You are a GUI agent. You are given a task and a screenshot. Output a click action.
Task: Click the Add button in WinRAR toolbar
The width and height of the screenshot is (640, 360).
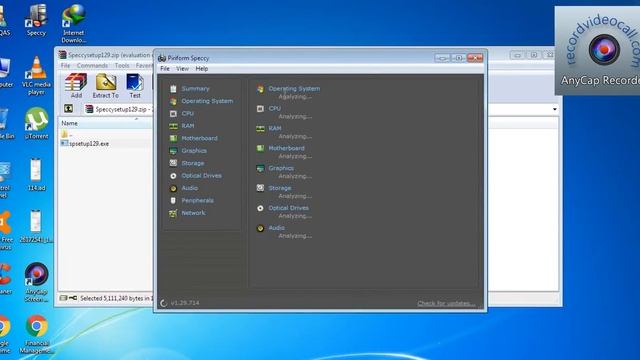(x=76, y=86)
